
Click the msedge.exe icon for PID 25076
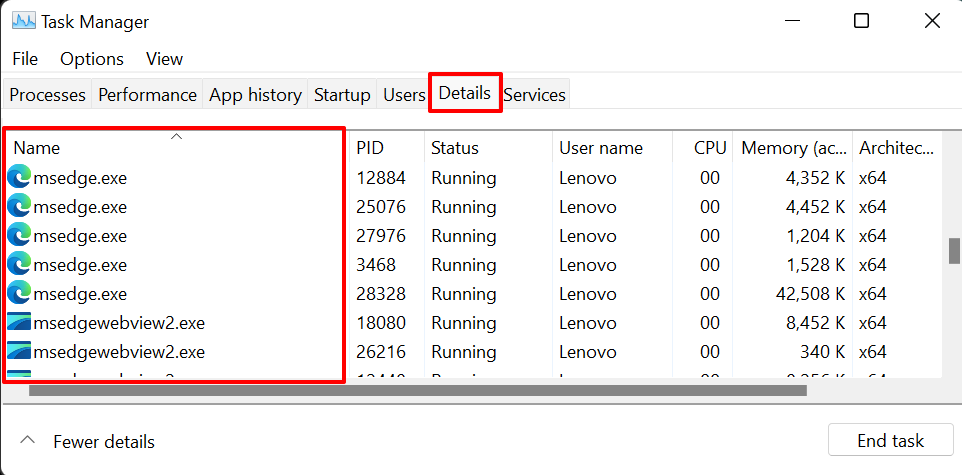click(x=19, y=207)
